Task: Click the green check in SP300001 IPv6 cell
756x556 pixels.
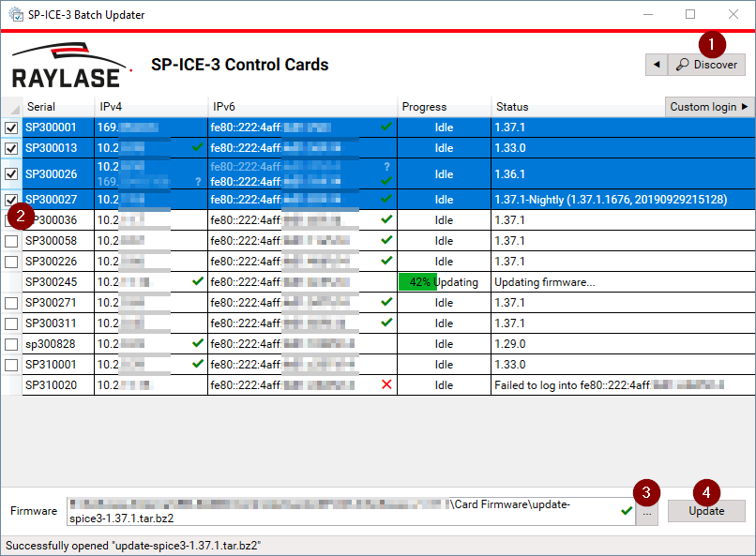Action: (386, 127)
